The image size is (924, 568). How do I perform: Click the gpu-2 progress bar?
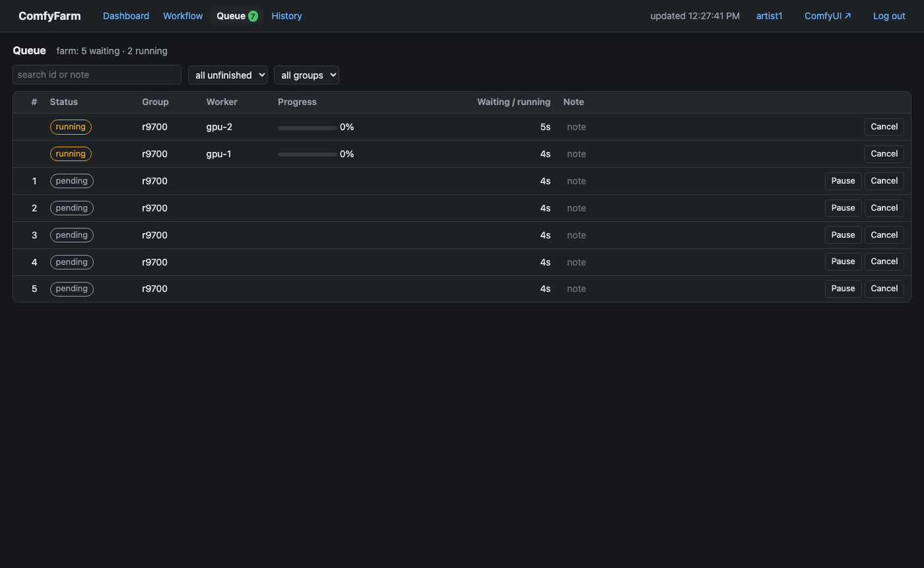pyautogui.click(x=307, y=127)
